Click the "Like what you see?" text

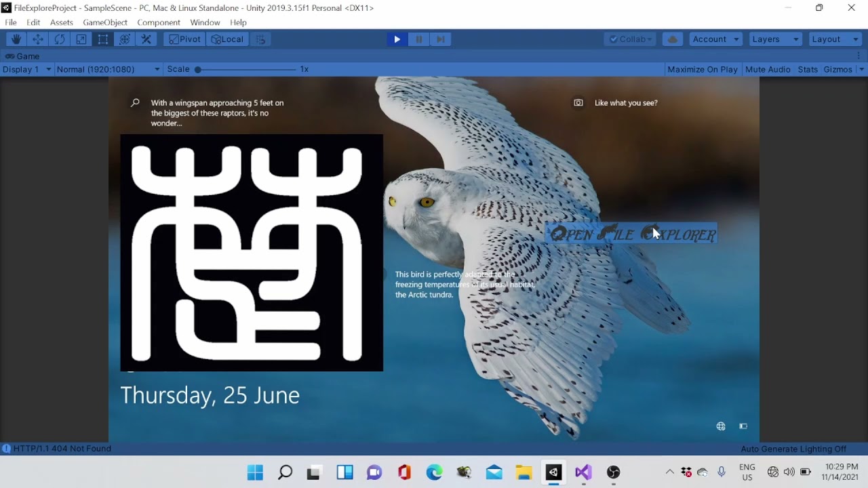(626, 103)
